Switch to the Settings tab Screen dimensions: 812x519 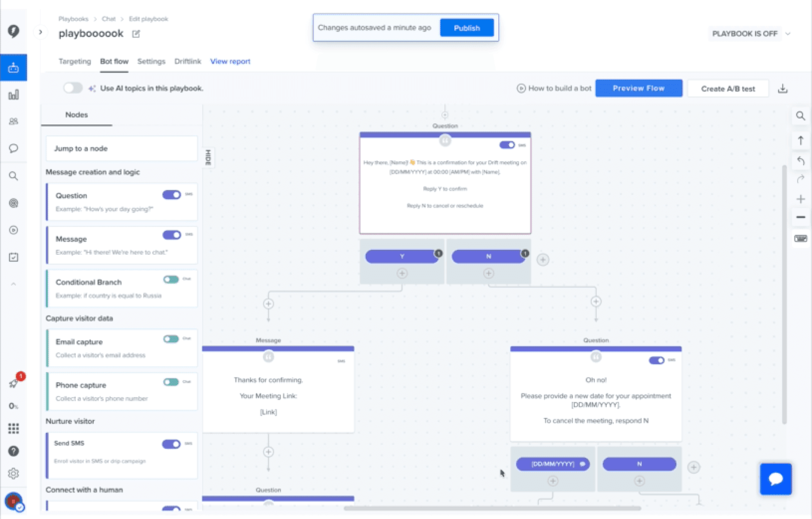[x=151, y=62]
